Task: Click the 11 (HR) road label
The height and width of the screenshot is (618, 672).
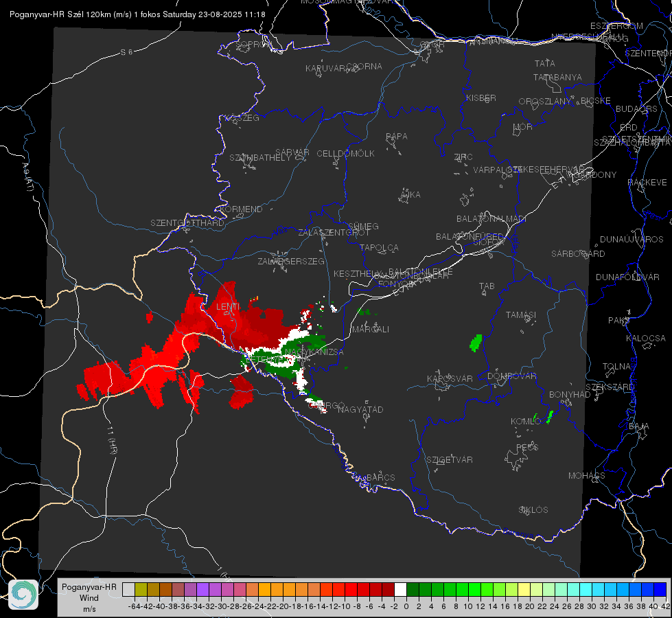Action: [113, 440]
